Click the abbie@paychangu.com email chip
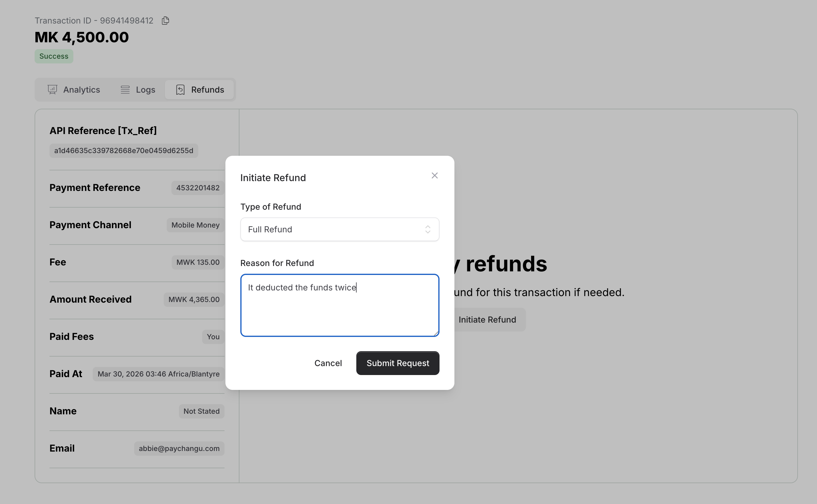This screenshot has height=504, width=817. tap(179, 448)
